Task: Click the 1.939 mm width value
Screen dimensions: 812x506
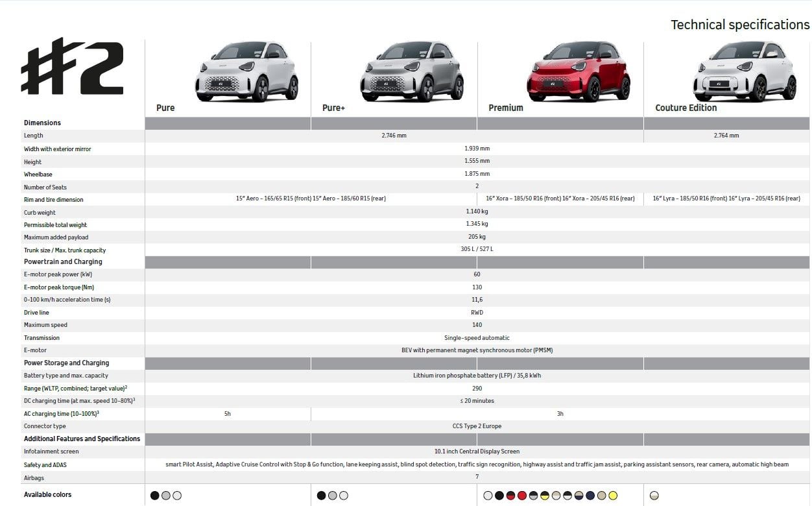Action: [477, 149]
